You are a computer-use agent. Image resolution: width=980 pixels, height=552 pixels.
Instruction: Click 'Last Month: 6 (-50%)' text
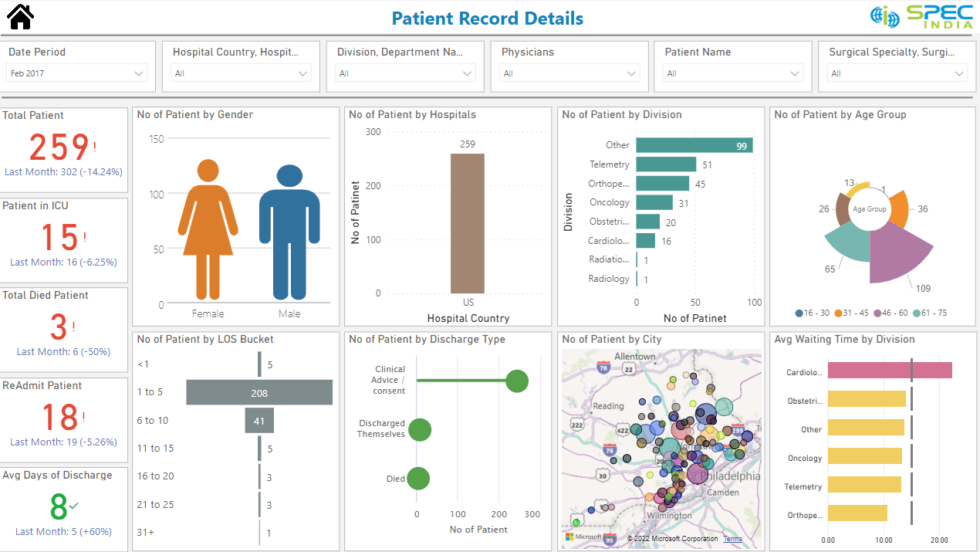click(63, 352)
